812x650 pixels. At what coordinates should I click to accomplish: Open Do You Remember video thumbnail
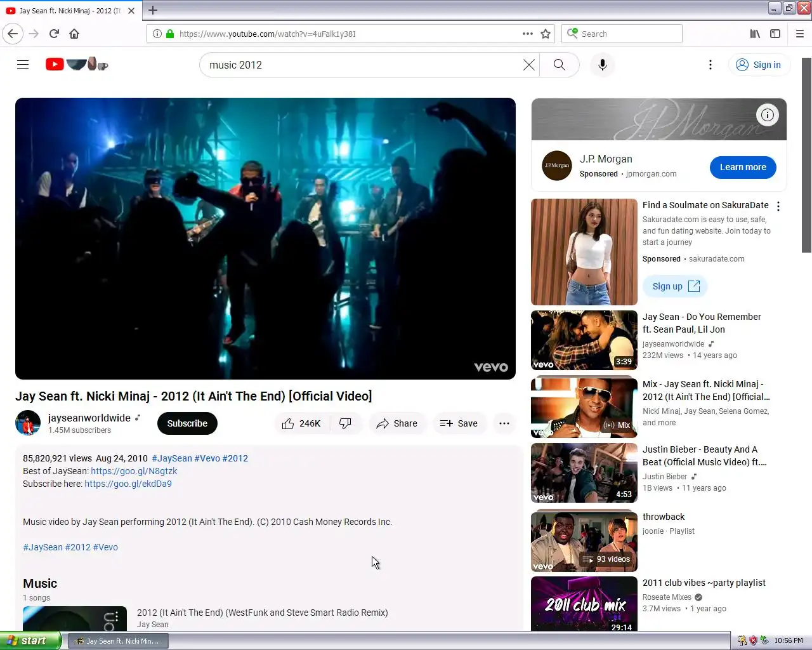pyautogui.click(x=584, y=340)
